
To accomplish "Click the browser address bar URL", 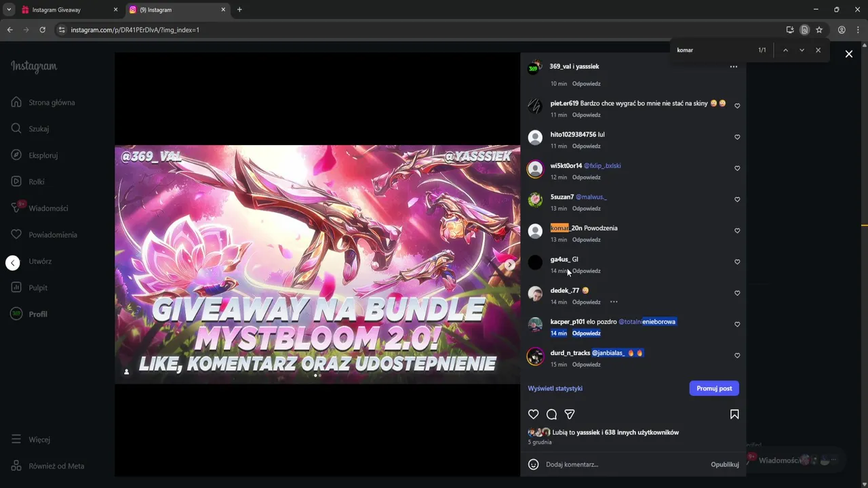I will coord(135,30).
